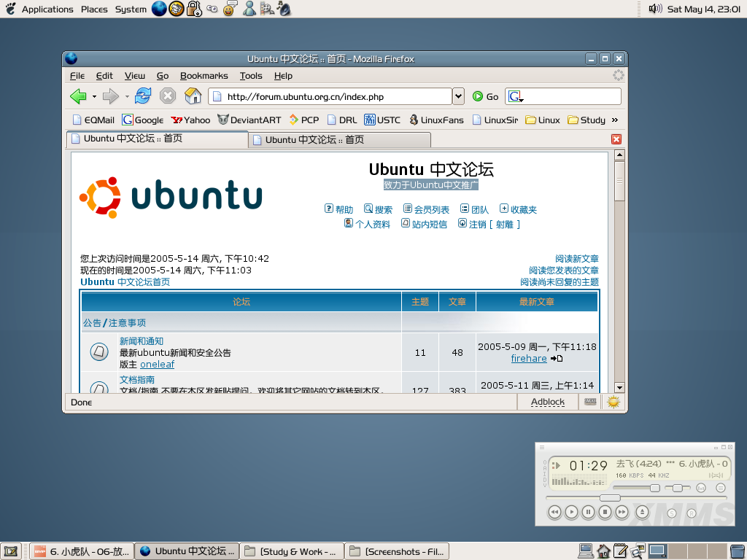Open the home folder from bottom panel
This screenshot has width=747, height=560.
tap(603, 551)
